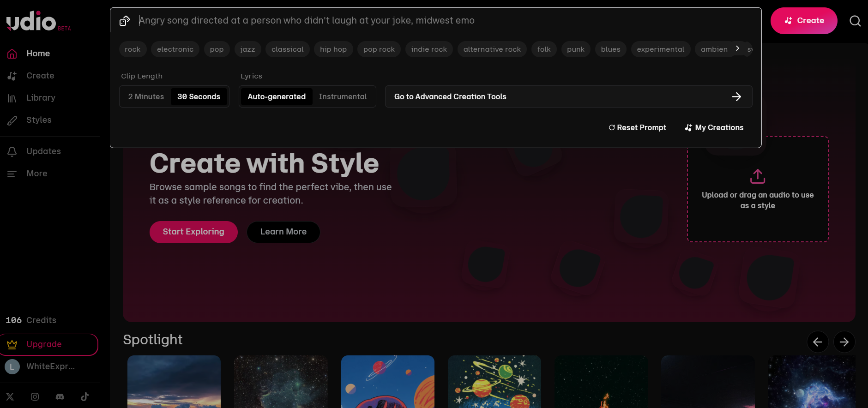Viewport: 868px width, 408px height.
Task: Click the Styles brush icon in sidebar
Action: [12, 120]
